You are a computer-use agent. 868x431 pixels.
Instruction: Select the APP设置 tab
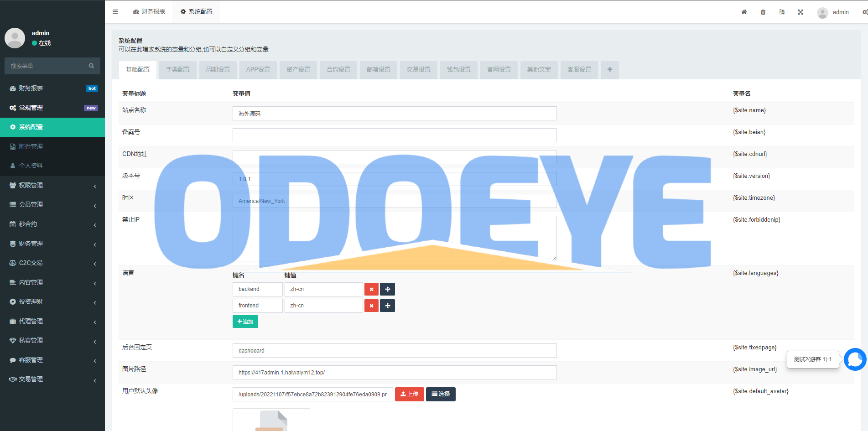click(x=258, y=70)
